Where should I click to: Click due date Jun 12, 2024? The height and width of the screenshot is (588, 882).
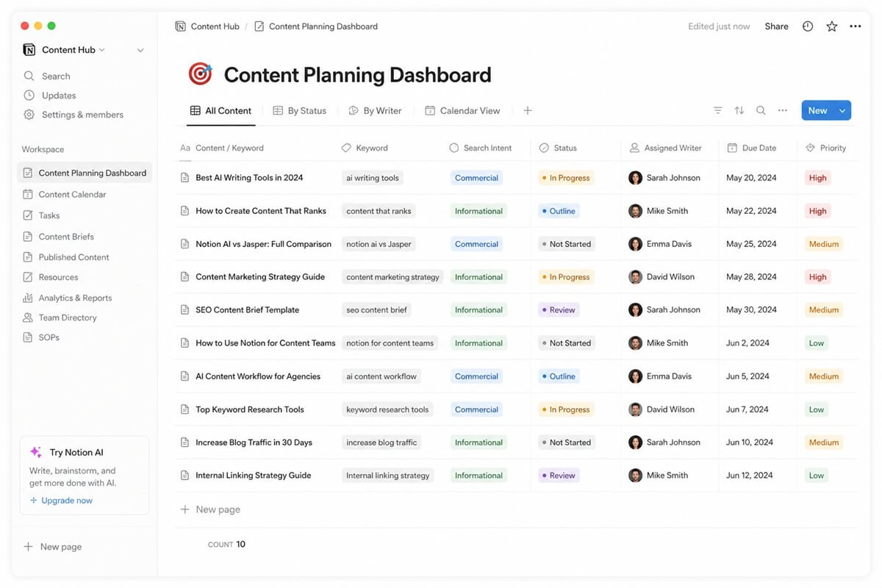(x=749, y=476)
